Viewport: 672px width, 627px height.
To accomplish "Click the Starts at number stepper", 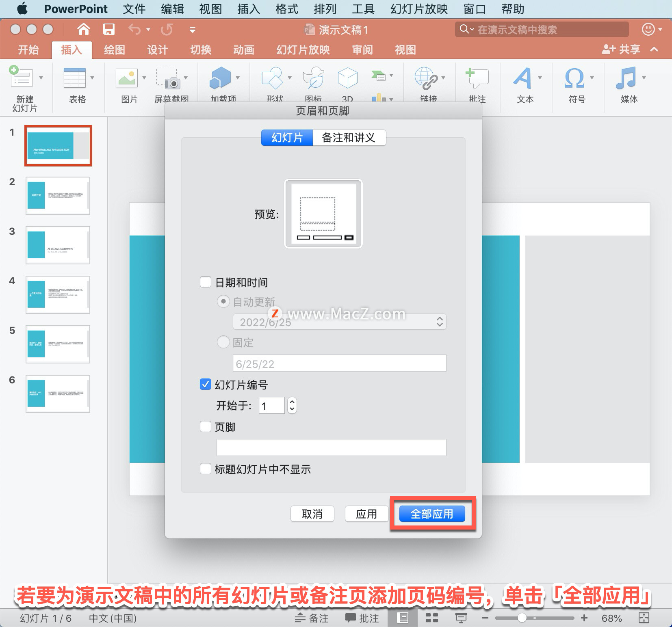I will click(x=292, y=405).
